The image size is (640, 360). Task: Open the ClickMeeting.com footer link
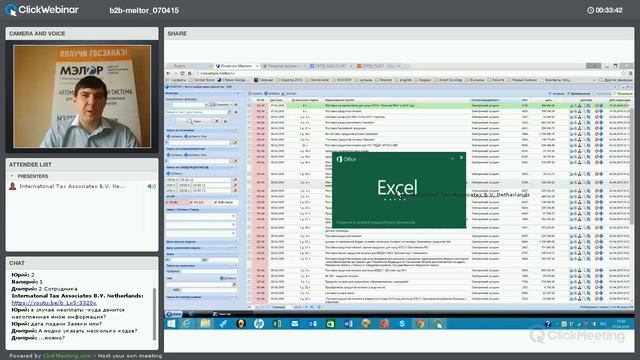click(x=67, y=356)
